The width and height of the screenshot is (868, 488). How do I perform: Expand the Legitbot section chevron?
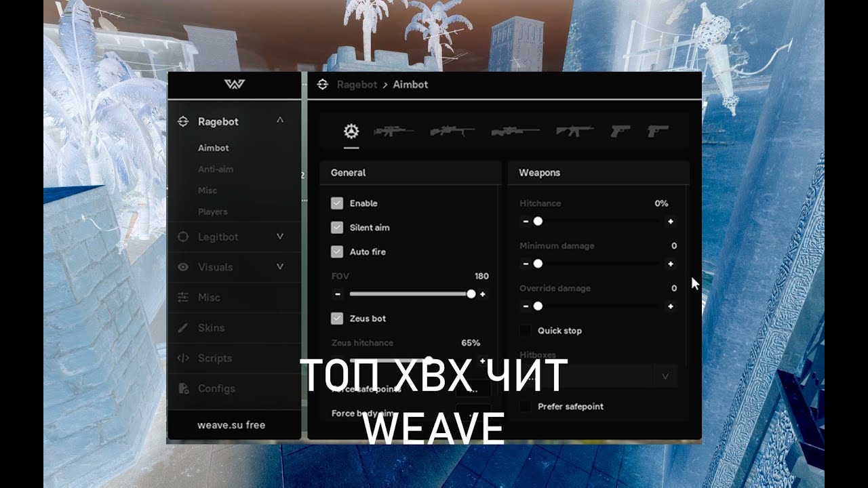tap(280, 237)
